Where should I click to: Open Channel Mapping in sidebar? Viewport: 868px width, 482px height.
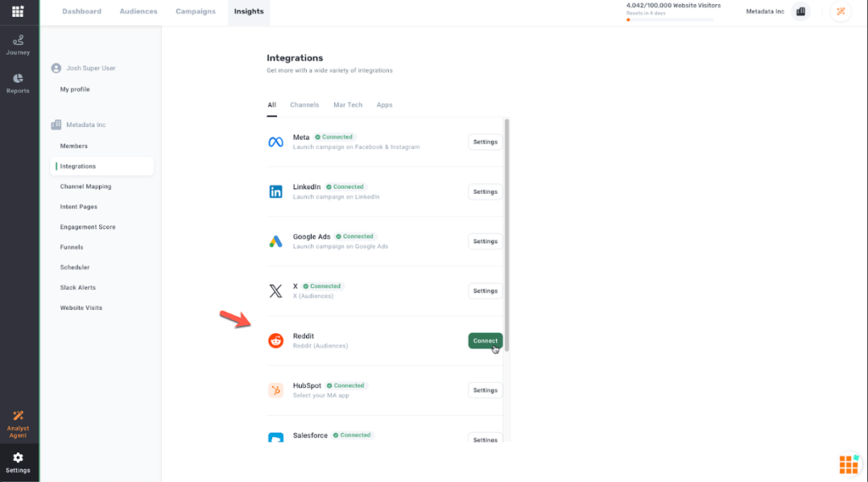86,186
